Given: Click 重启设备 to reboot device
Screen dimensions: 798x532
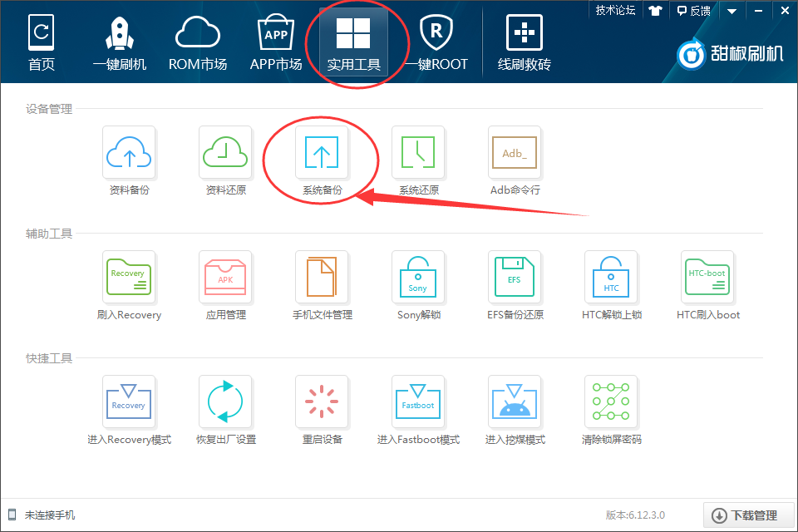Looking at the screenshot, I should click(322, 401).
